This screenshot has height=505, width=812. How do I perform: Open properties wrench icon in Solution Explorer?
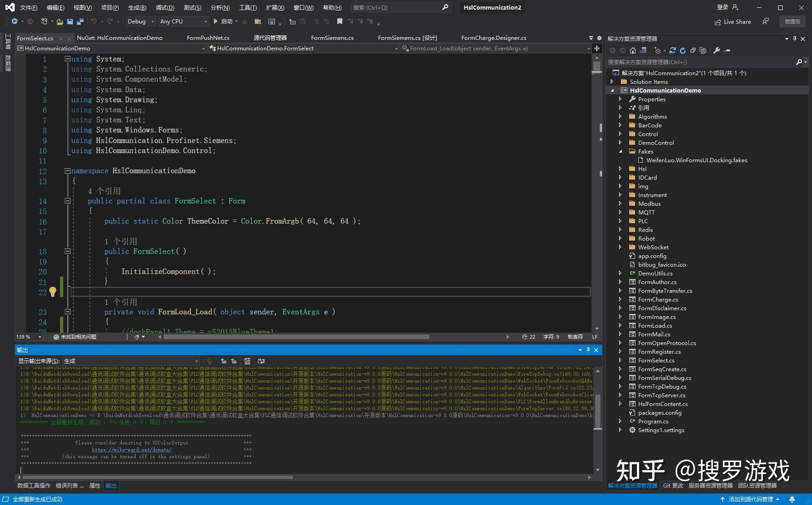click(x=717, y=50)
